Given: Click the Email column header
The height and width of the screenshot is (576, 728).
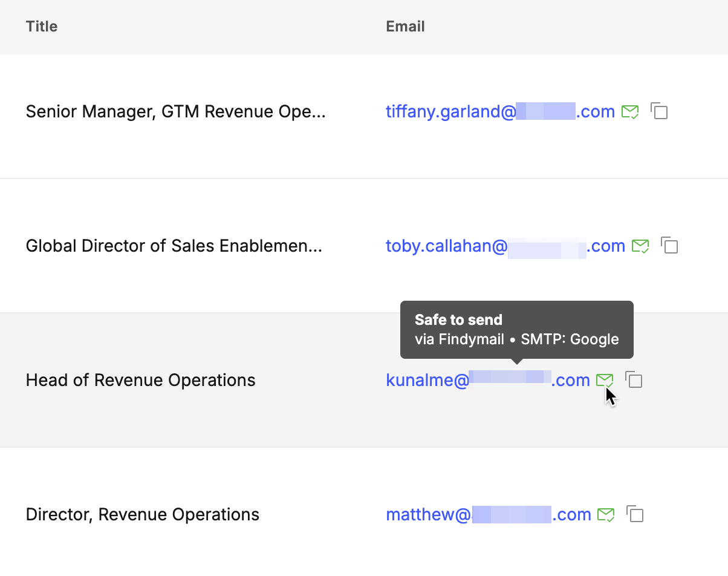Looking at the screenshot, I should coord(405,26).
